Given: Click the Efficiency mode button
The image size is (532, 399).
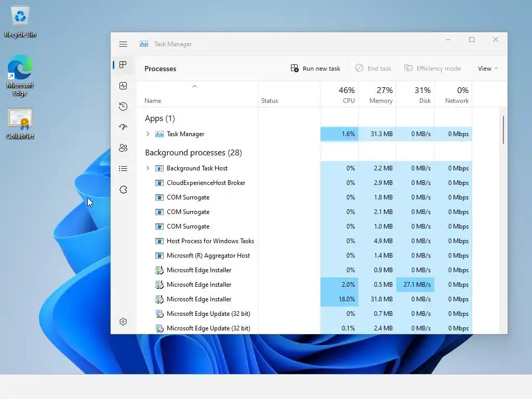Looking at the screenshot, I should pyautogui.click(x=432, y=69).
